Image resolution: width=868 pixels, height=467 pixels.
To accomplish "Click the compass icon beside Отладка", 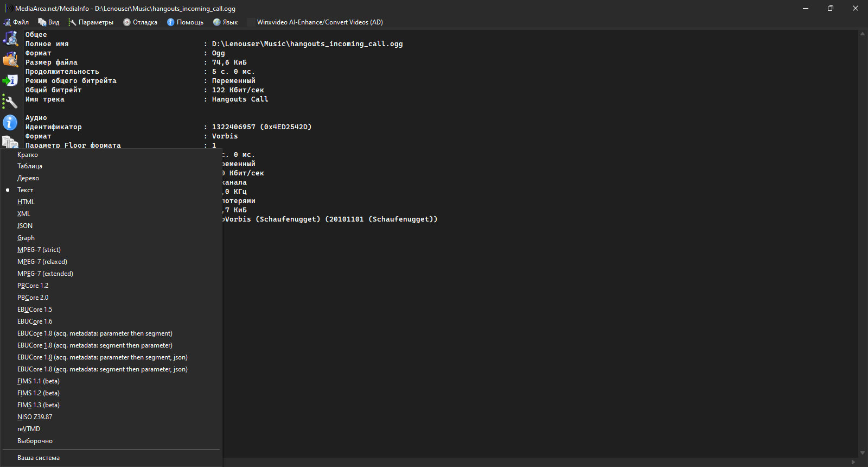I will pos(127,22).
